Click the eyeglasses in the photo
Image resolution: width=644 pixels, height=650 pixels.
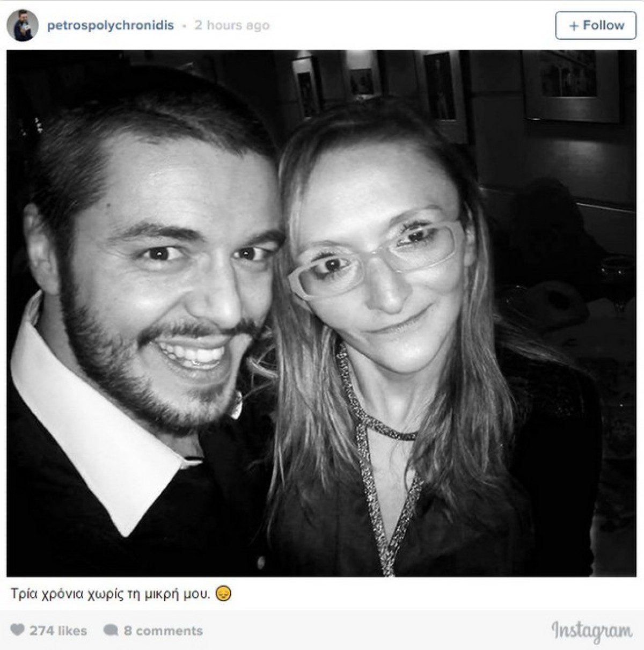point(376,259)
